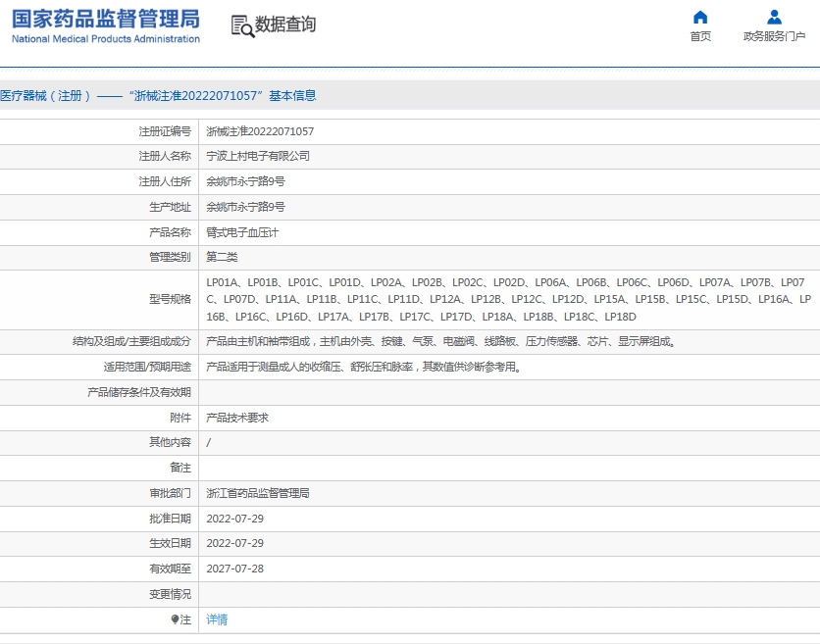Click the 生产地址 label
The height and width of the screenshot is (644, 820).
click(x=170, y=207)
